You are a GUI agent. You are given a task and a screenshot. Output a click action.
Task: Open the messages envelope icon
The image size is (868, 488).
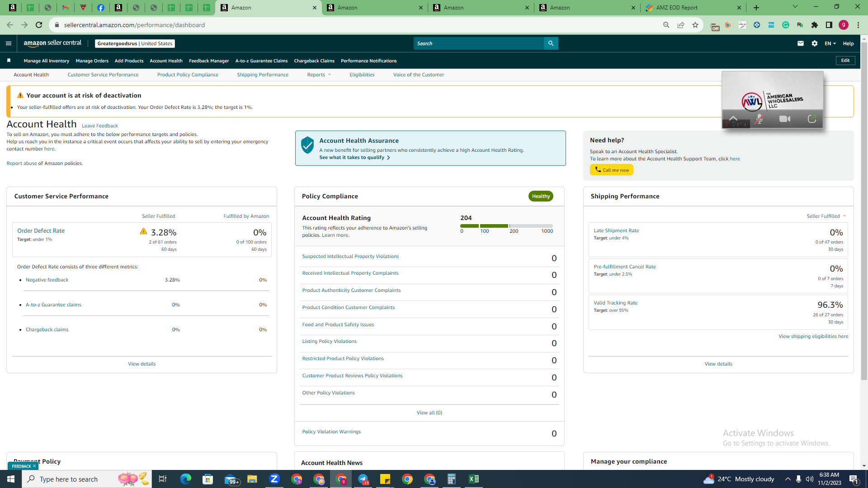801,43
